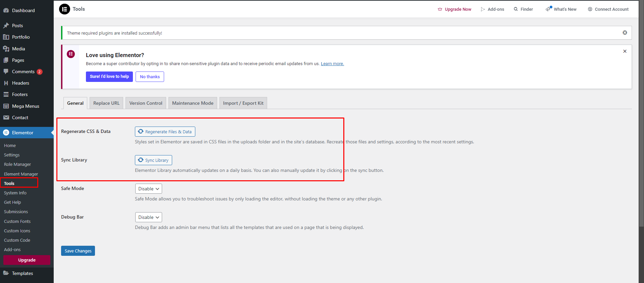644x283 pixels.
Task: Click the Contact envelope icon
Action: [x=6, y=117]
